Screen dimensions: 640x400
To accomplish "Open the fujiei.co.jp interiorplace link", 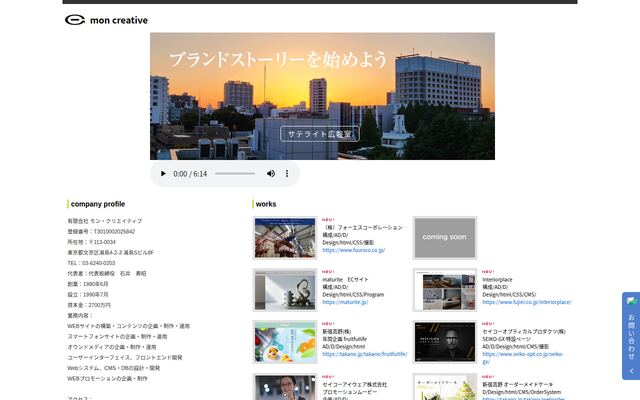I will click(x=527, y=302).
